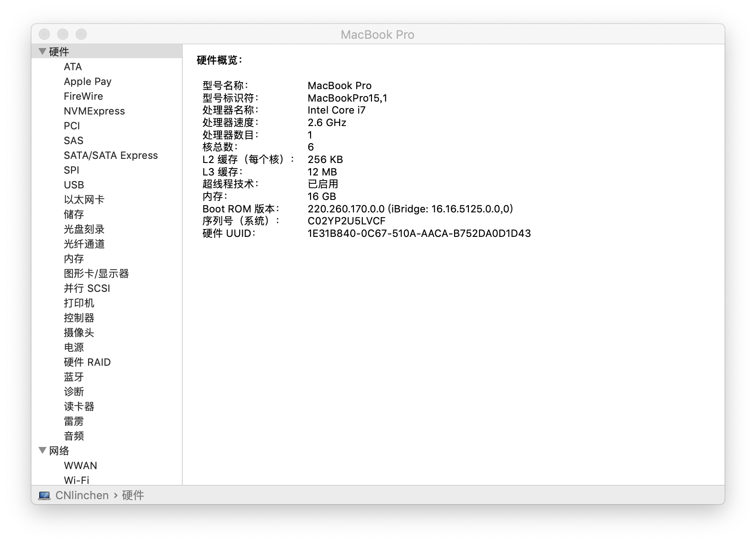
Task: Click model identifier MacBookPro15,1
Action: click(x=348, y=98)
